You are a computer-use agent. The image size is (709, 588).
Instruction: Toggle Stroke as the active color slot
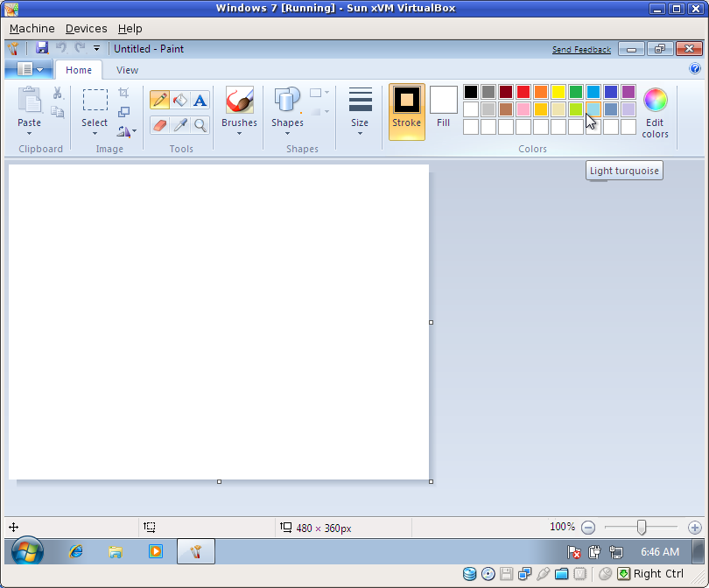[x=406, y=112]
